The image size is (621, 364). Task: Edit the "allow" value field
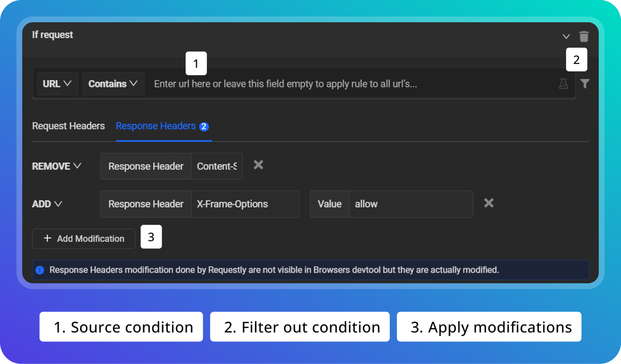[x=411, y=204]
